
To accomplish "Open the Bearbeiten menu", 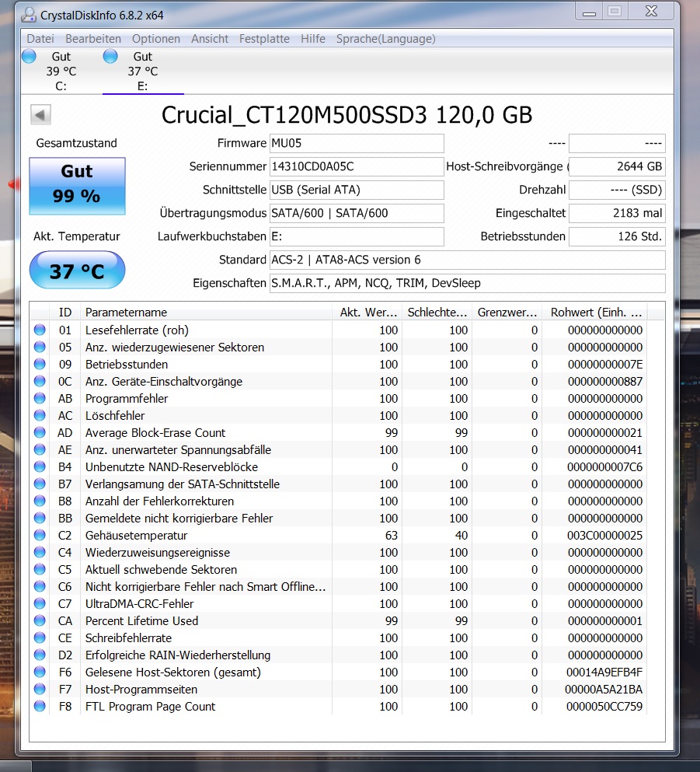I will 93,39.
